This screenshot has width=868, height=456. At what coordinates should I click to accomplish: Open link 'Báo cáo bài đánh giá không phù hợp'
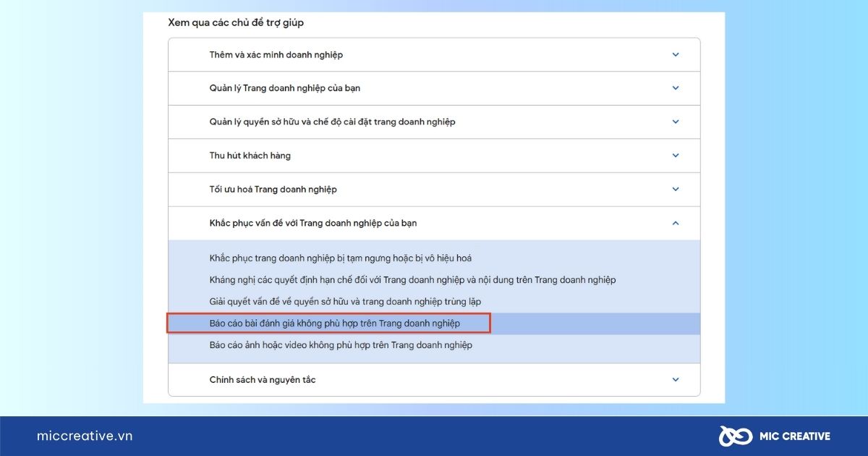tap(334, 324)
